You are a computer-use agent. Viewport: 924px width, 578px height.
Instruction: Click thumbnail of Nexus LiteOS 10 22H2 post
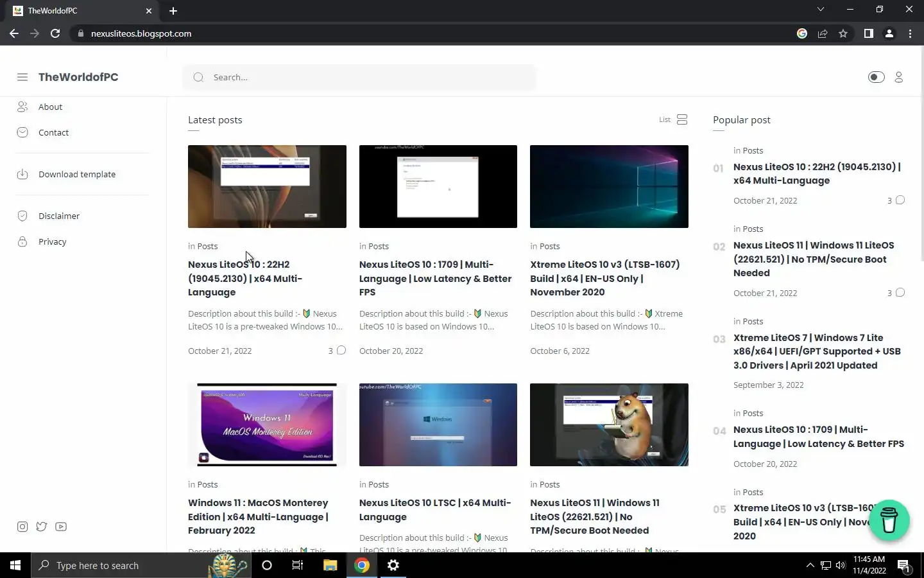tap(267, 186)
